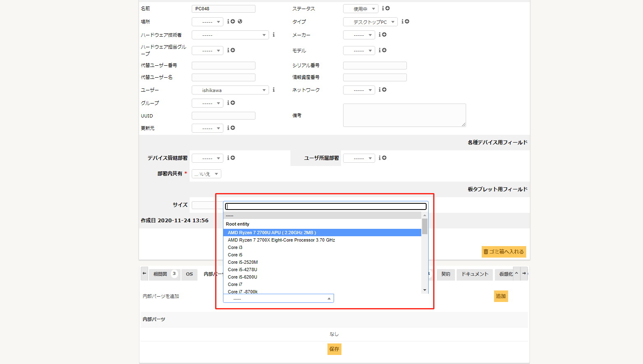Screen dimensions: 643x364
Task: Click the add icon next to ステータス
Action: tap(388, 8)
